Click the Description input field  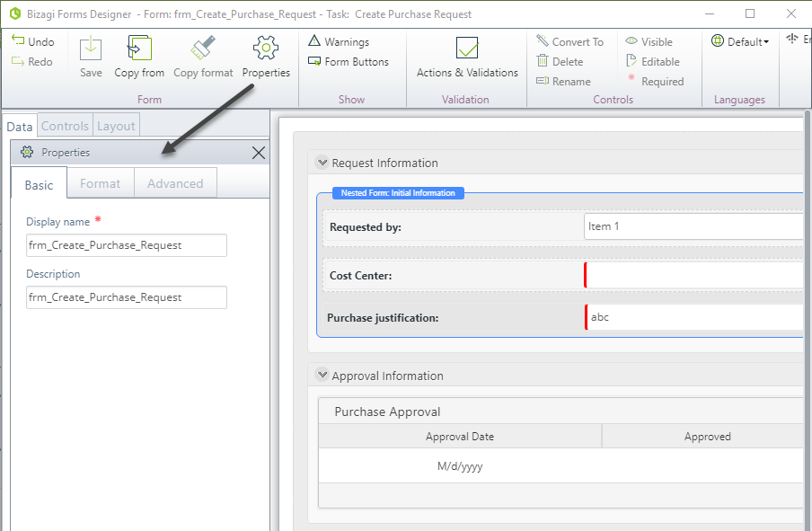pos(127,297)
